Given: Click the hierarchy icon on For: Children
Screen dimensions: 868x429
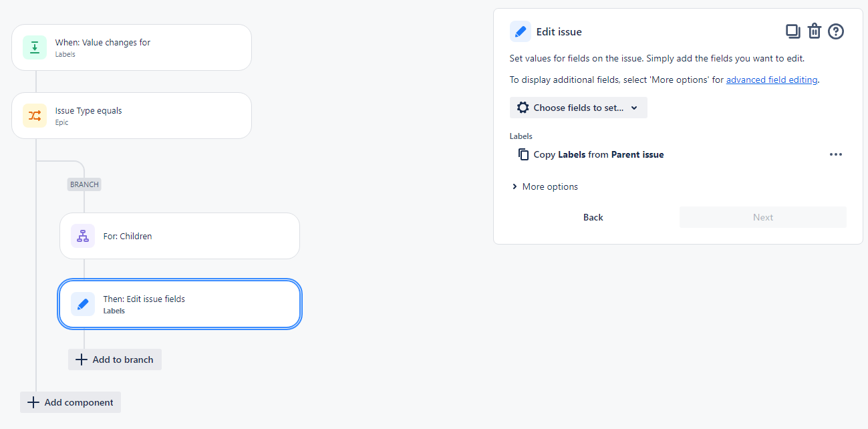Looking at the screenshot, I should coord(82,235).
